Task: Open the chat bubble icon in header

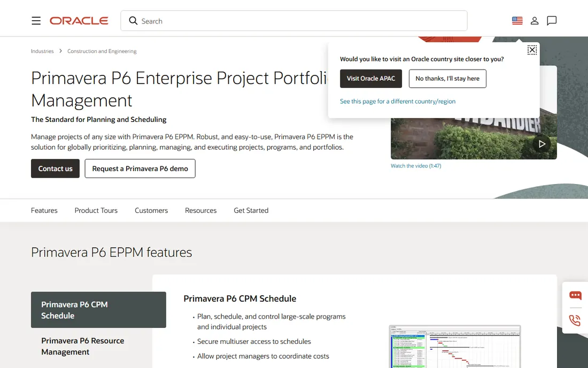Action: click(552, 21)
